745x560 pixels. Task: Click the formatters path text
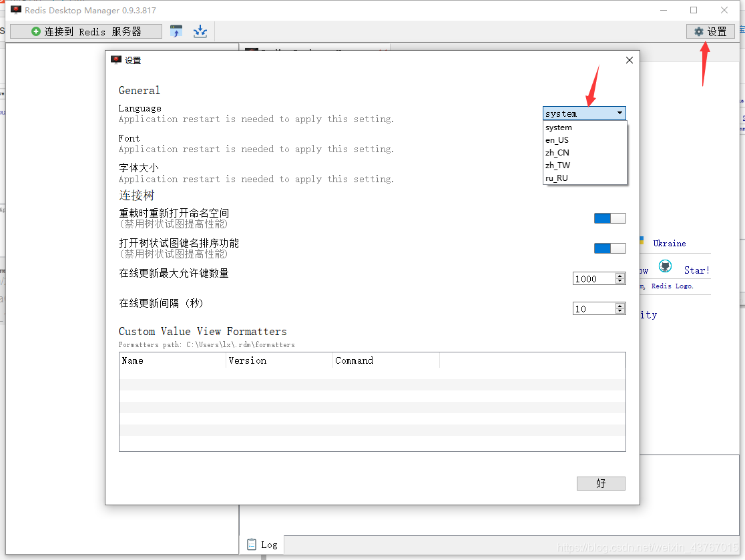(206, 345)
